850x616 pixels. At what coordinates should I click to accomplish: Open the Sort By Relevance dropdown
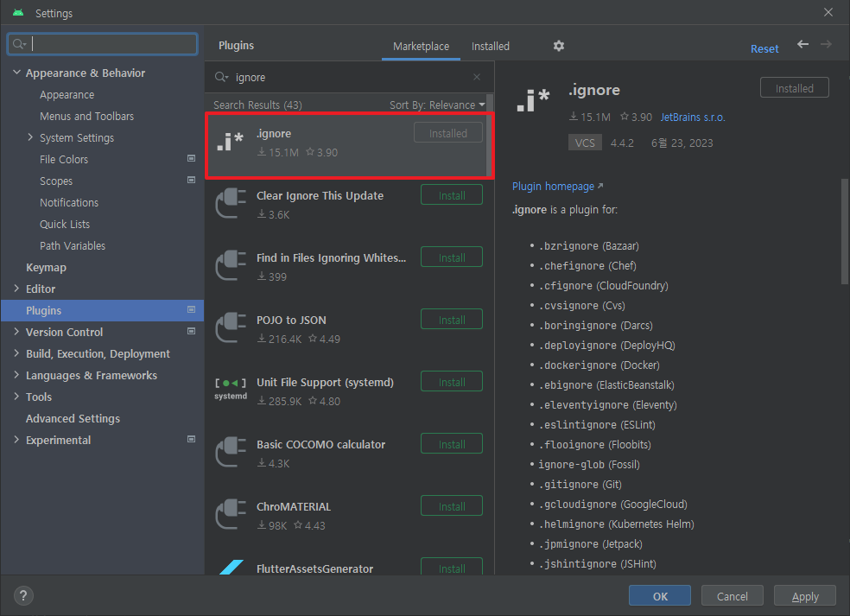coord(437,105)
